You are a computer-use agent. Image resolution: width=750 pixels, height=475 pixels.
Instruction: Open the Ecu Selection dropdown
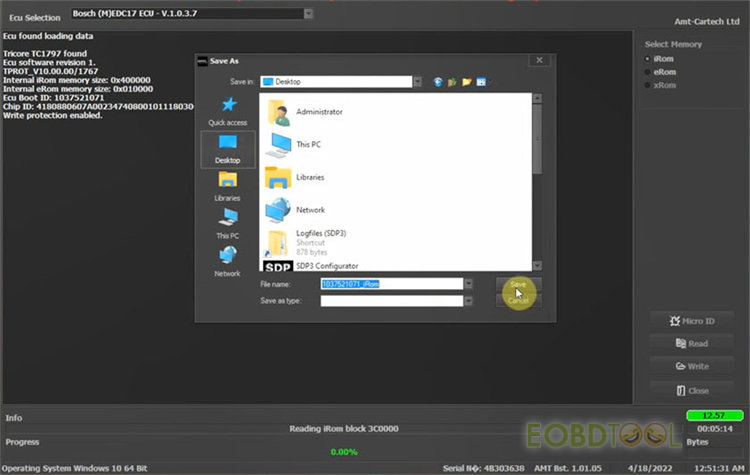click(308, 13)
